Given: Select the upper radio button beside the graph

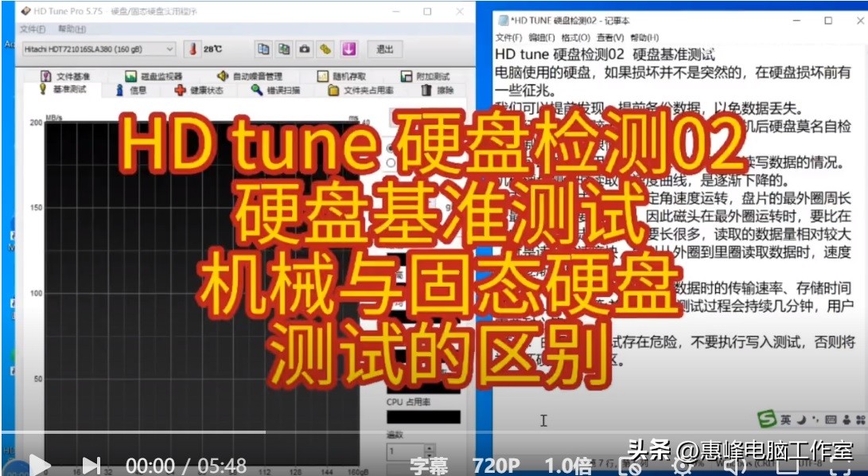Looking at the screenshot, I should click(389, 148).
